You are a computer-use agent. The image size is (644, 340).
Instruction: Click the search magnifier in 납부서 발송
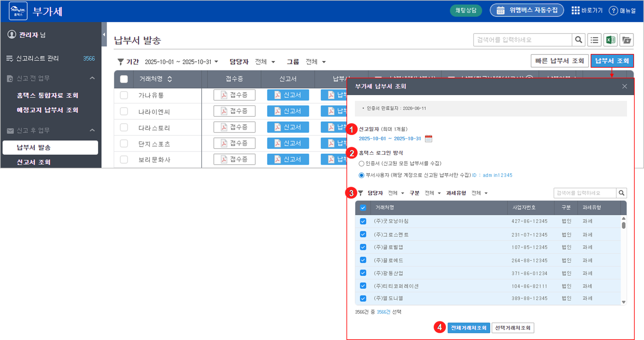click(579, 40)
